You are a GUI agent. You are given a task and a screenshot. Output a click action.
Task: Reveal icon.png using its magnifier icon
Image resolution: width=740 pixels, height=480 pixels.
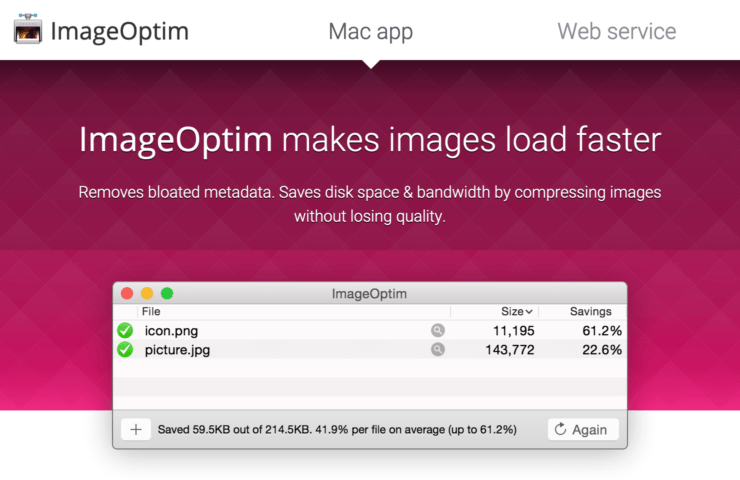[x=438, y=330]
